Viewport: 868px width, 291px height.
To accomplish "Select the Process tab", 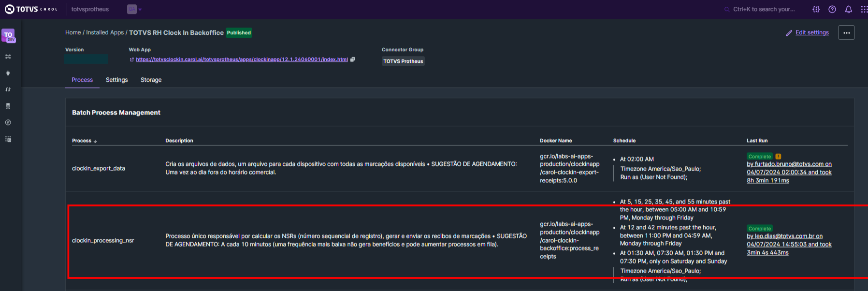I will 82,80.
